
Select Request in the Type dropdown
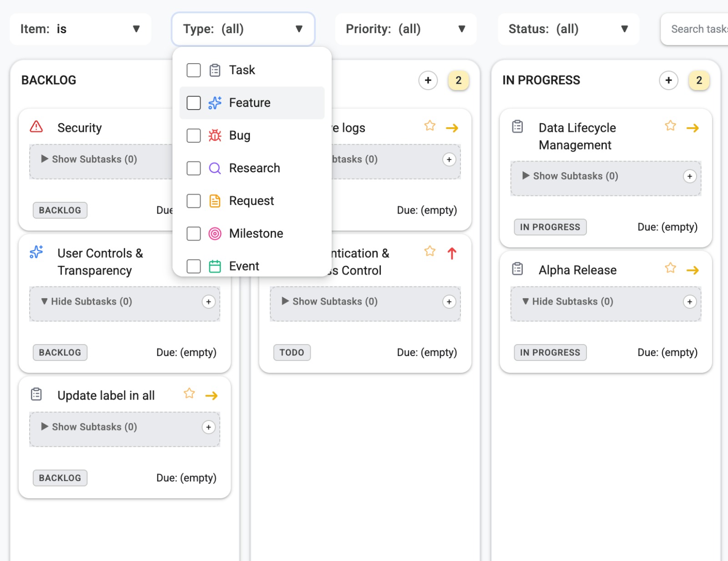tap(251, 200)
